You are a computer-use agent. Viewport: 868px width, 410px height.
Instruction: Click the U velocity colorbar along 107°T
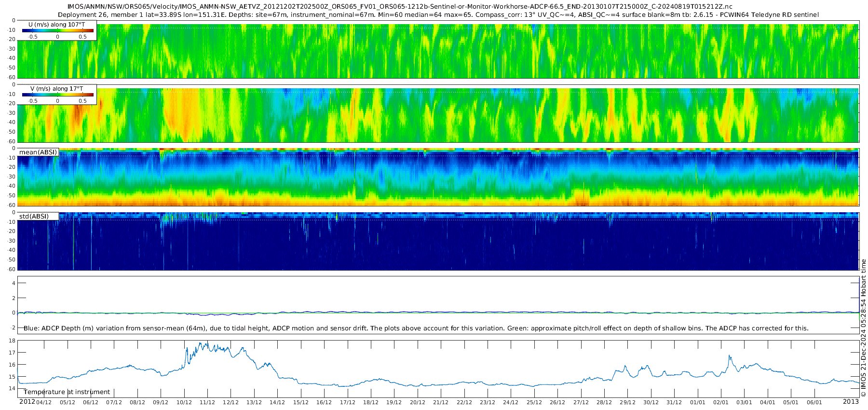[x=58, y=30]
